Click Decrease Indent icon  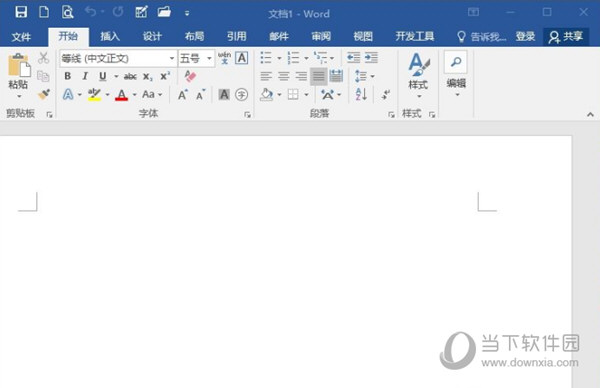click(x=354, y=58)
